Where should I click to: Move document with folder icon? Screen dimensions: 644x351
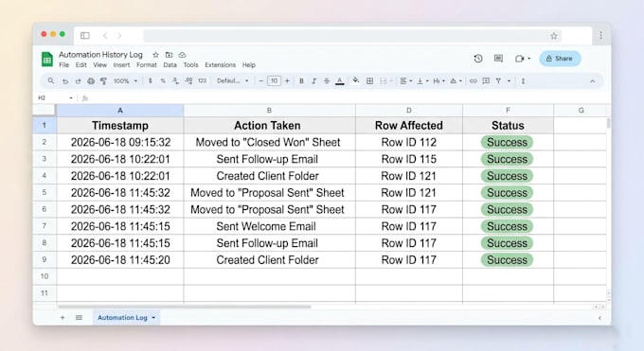pyautogui.click(x=169, y=55)
